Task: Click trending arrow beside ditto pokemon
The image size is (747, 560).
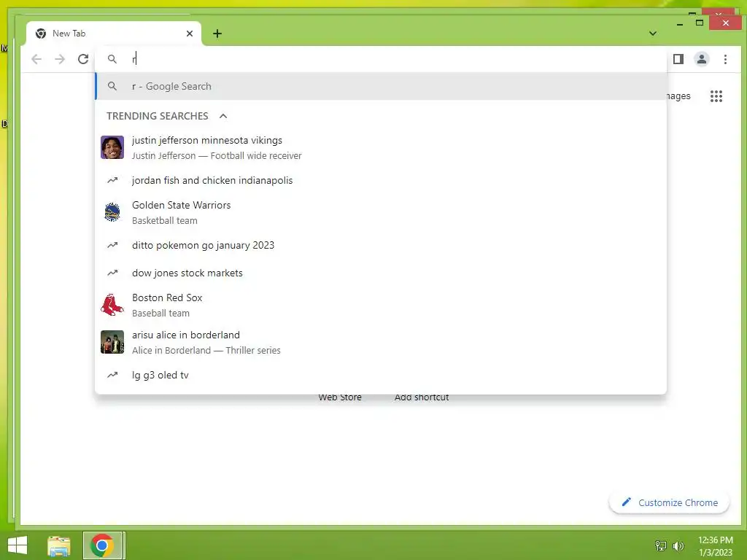Action: (112, 245)
